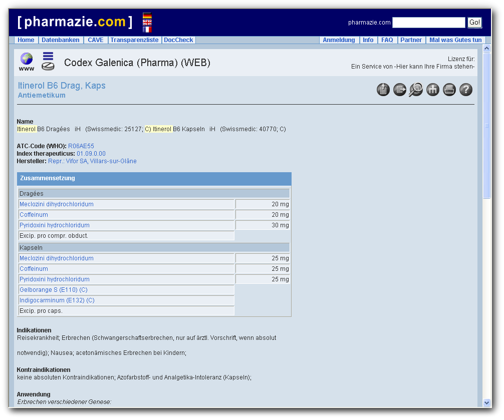Click the scrollbar down arrow
Image resolution: width=504 pixels, height=420 pixels.
[x=486, y=402]
